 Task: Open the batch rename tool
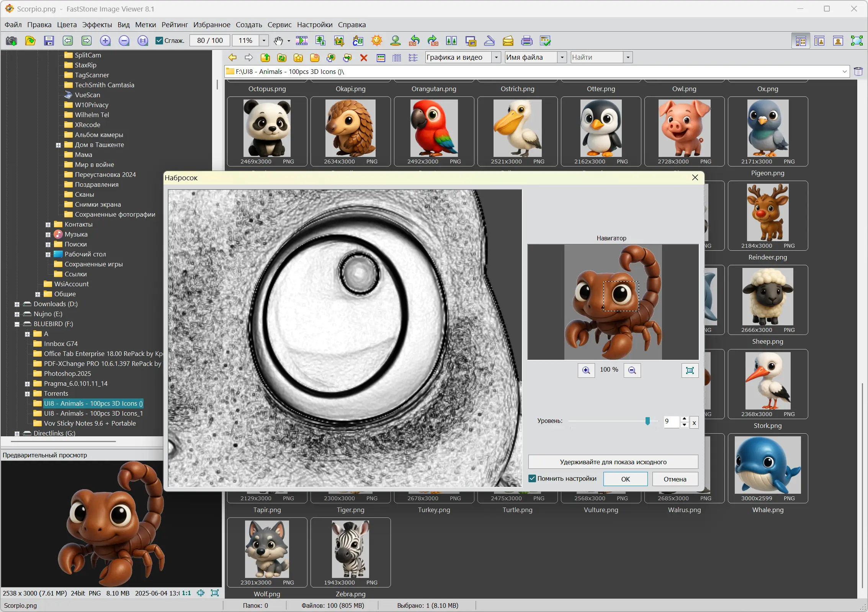coord(357,41)
